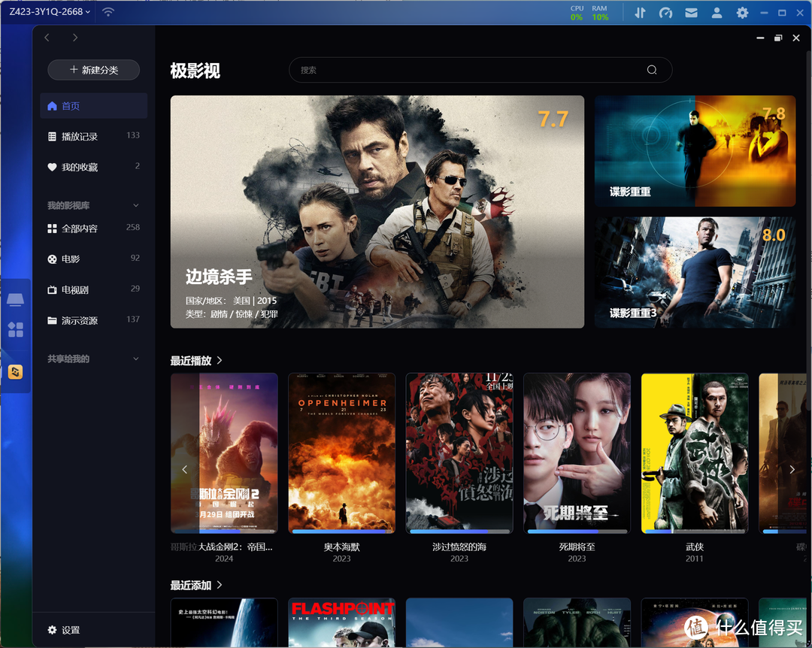Expand the 共享给我的 section
Screen dimensions: 812x648
(x=135, y=359)
